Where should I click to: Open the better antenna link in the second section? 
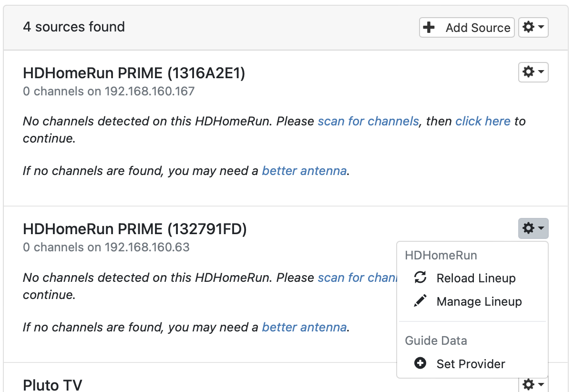pyautogui.click(x=304, y=327)
